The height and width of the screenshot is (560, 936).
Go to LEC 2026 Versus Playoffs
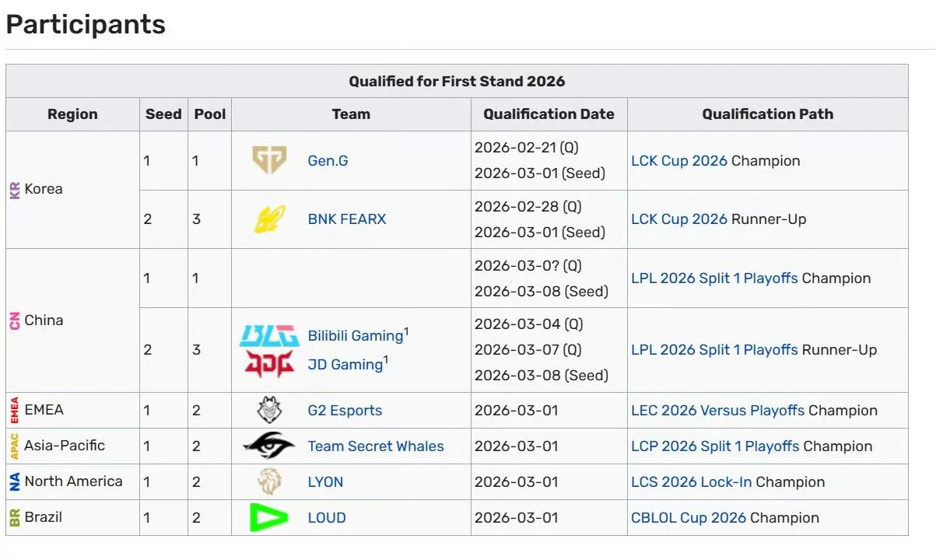coord(717,411)
